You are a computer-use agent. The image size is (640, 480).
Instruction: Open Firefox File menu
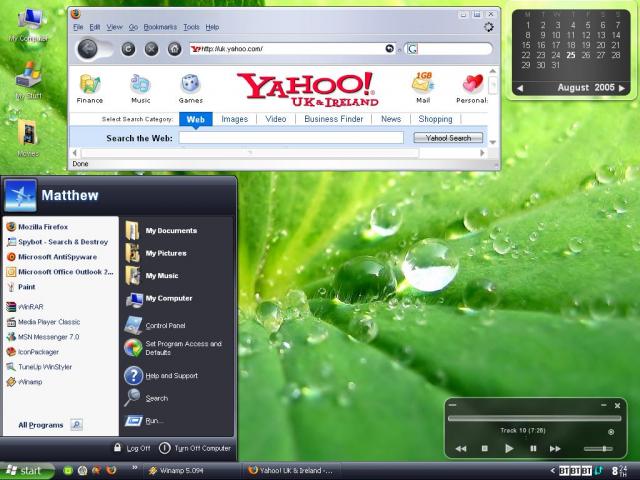tap(78, 27)
